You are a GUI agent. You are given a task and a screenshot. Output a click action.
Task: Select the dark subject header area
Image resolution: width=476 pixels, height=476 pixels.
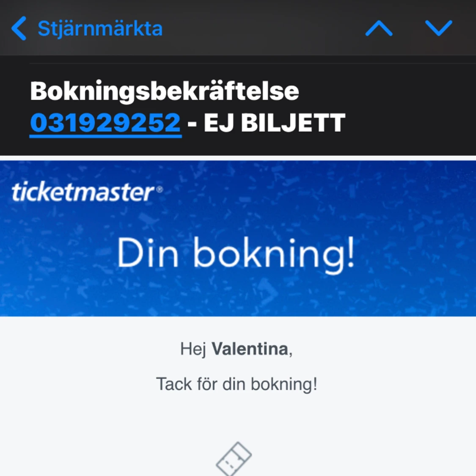(238, 106)
